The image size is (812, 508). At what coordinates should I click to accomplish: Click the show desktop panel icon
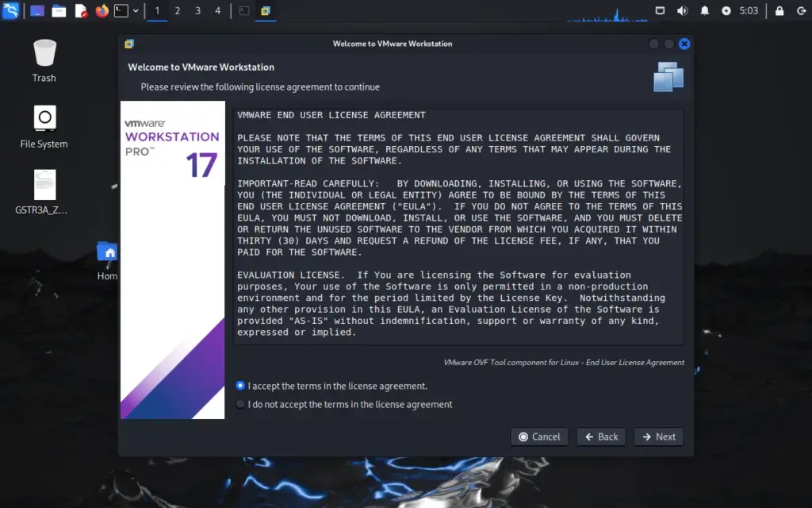(x=36, y=11)
